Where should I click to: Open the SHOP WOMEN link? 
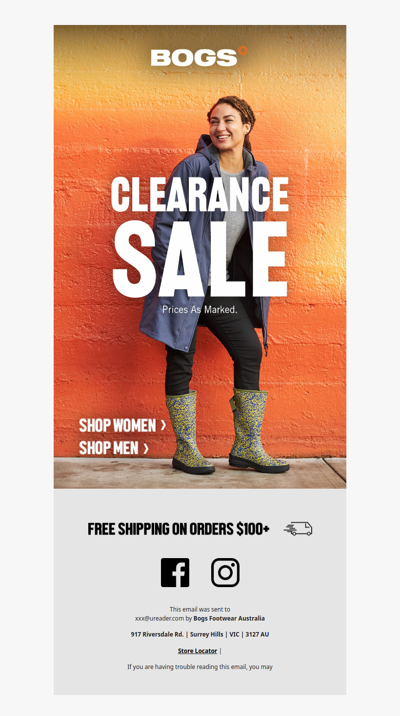click(122, 425)
